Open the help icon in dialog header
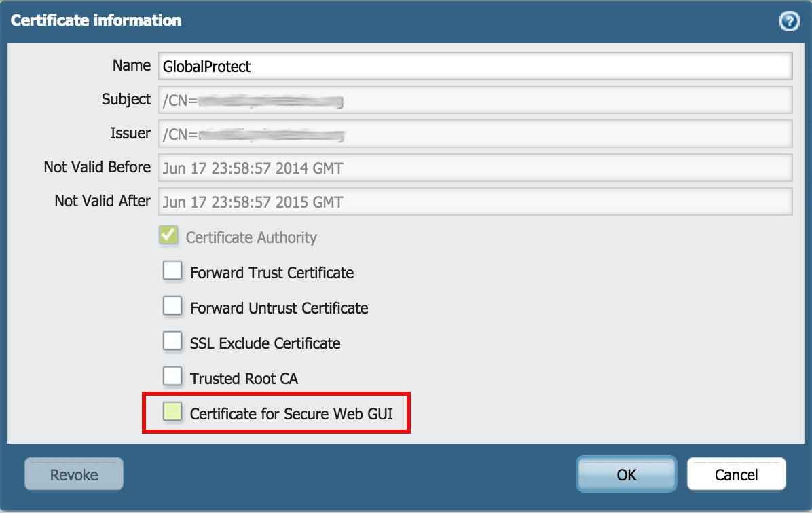Viewport: 812px width, 513px height. point(789,21)
